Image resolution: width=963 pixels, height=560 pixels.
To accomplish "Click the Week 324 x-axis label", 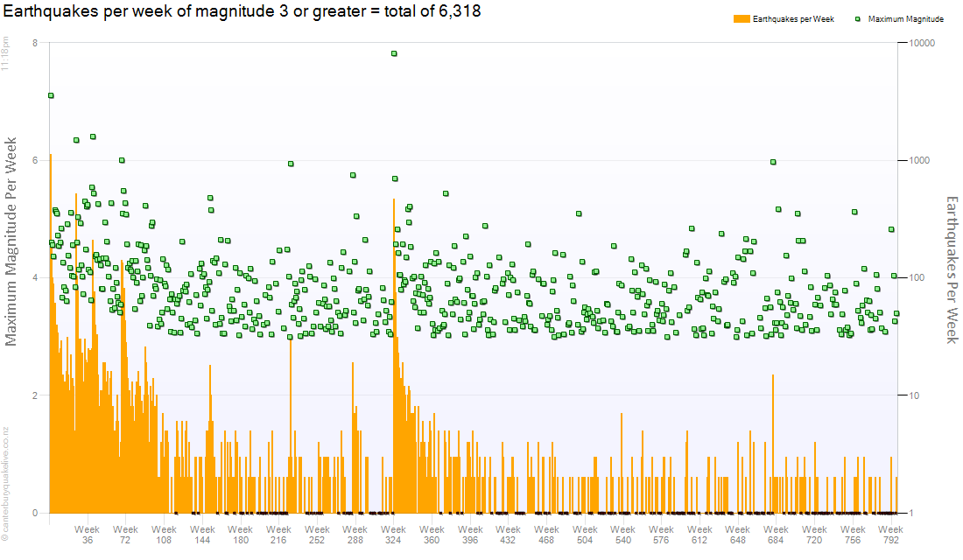I will click(x=393, y=535).
